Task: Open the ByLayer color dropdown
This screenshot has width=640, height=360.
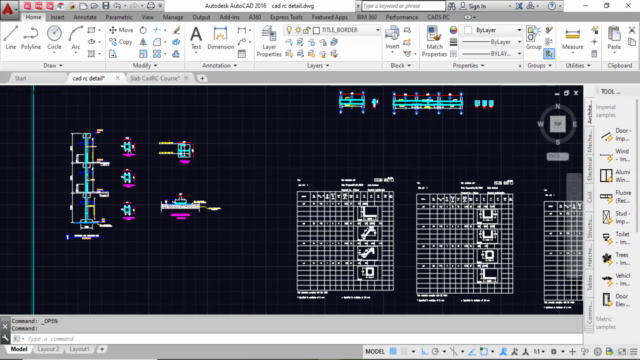Action: (519, 30)
